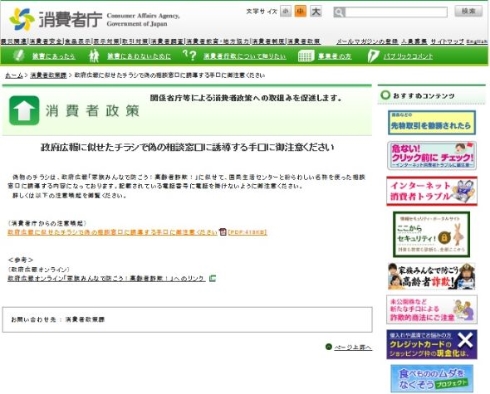490x394 pixels.
Task: Click green house icon beside 消費者政策 heading
Action: 24,110
